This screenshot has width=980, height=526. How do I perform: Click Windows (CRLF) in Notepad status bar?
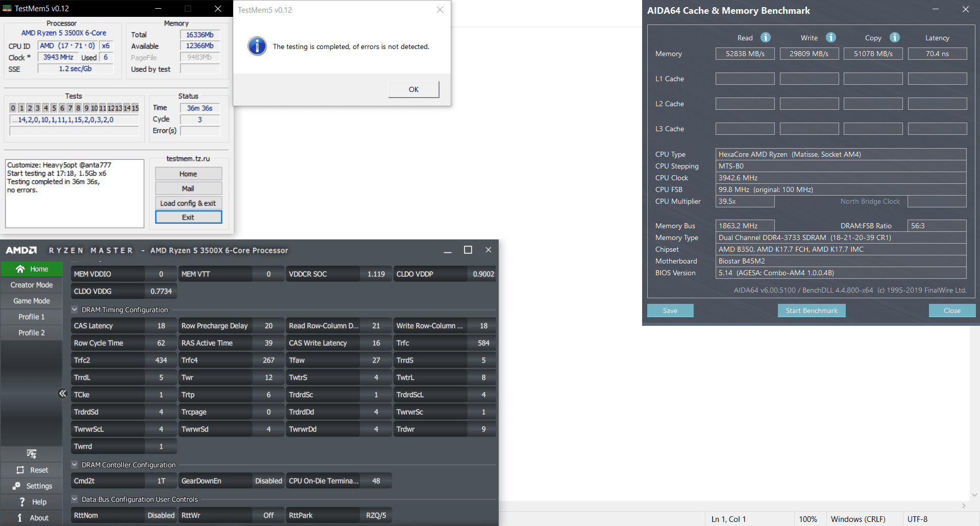[x=858, y=519]
